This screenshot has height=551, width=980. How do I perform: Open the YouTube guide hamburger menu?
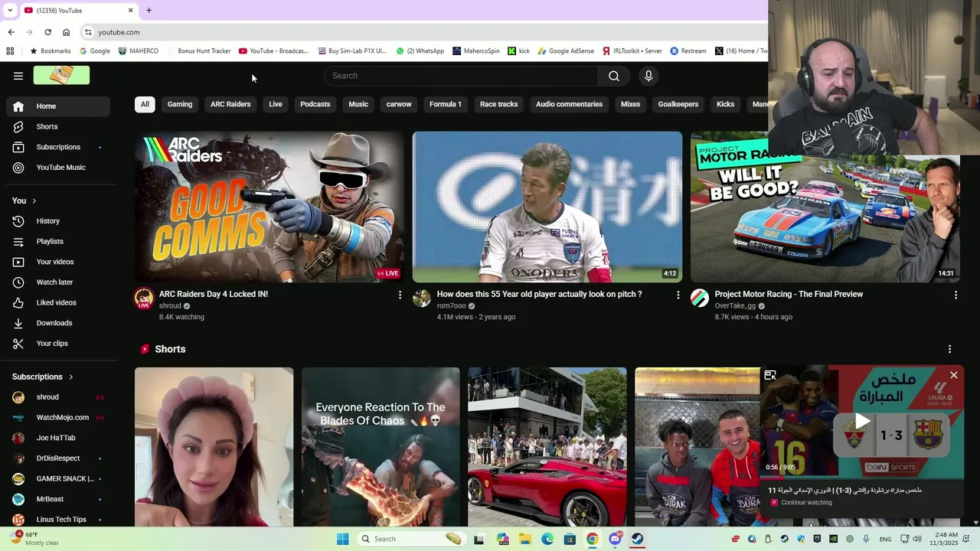click(x=18, y=76)
